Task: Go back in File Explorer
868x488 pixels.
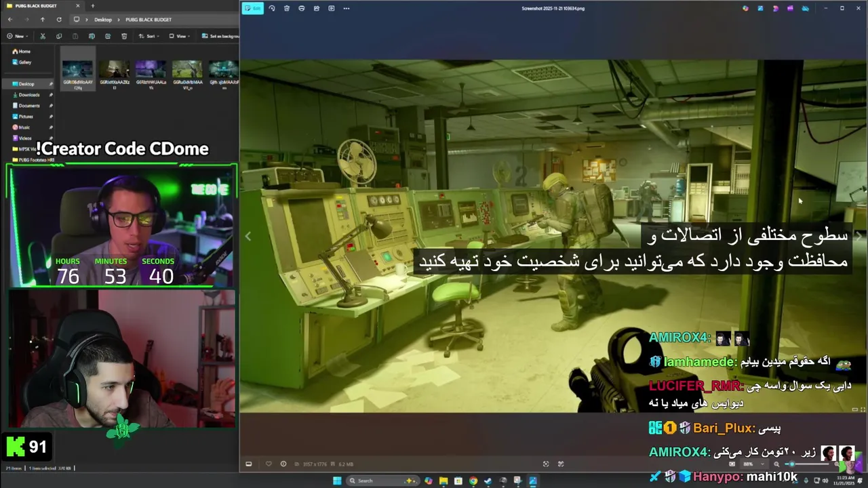Action: (10, 20)
